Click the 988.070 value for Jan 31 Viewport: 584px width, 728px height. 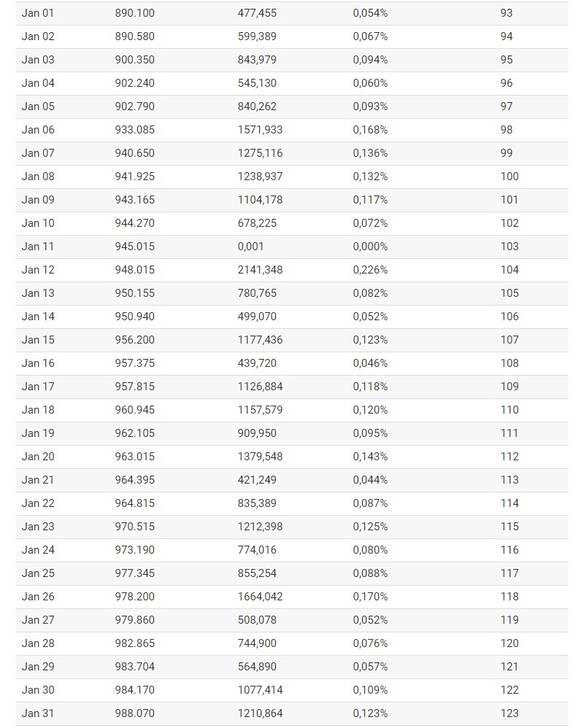pos(135,713)
